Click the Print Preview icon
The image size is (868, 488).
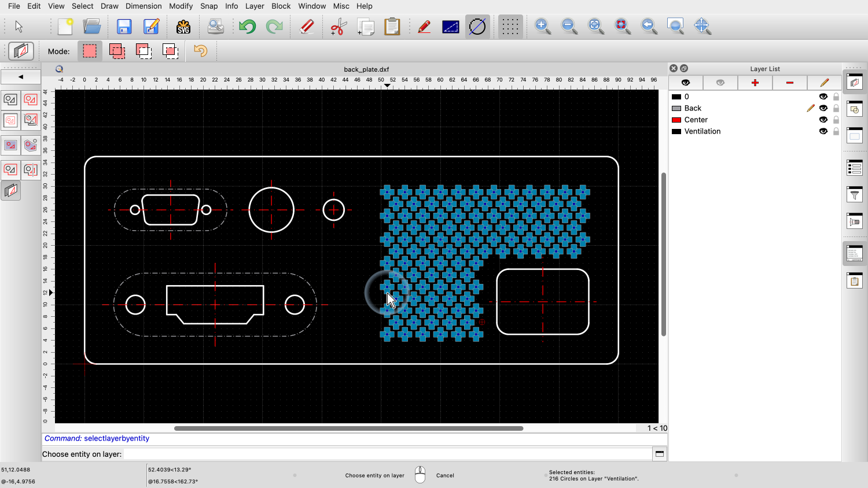tap(215, 27)
